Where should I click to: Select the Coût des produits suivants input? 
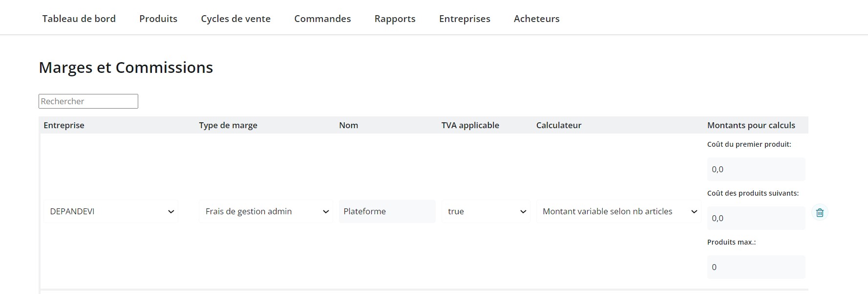756,218
